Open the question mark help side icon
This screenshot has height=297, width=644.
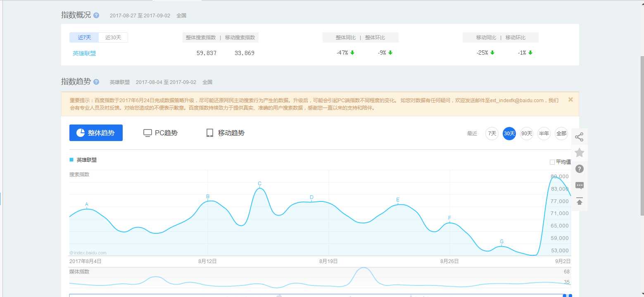tap(579, 169)
